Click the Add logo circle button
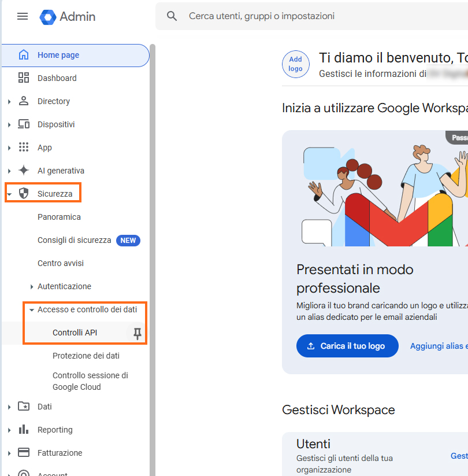The height and width of the screenshot is (476, 468). (295, 64)
